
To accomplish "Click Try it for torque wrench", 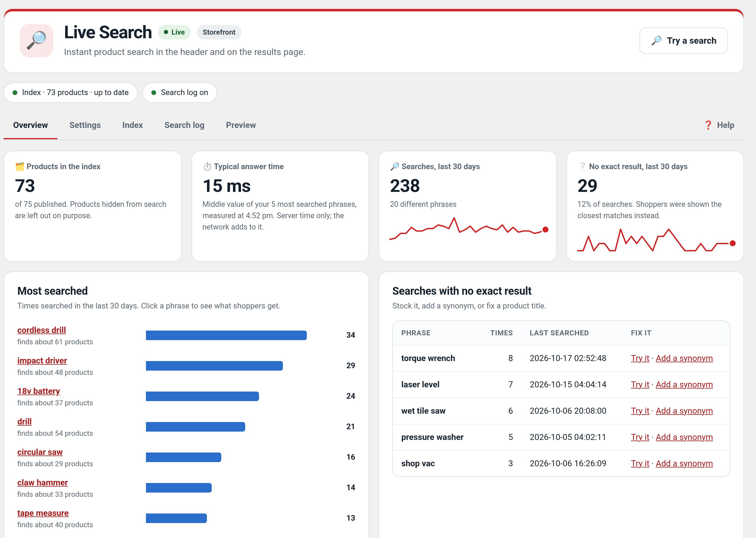I will (640, 358).
